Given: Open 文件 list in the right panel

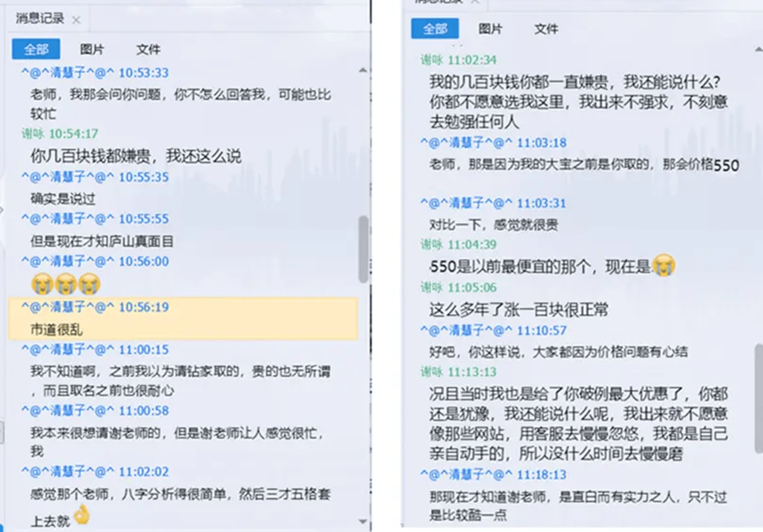Looking at the screenshot, I should 546,29.
